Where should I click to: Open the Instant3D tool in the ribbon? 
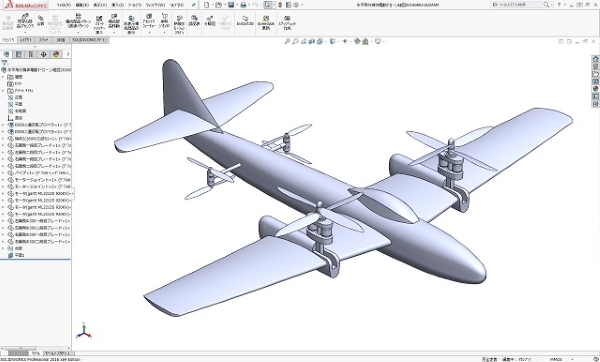245,21
